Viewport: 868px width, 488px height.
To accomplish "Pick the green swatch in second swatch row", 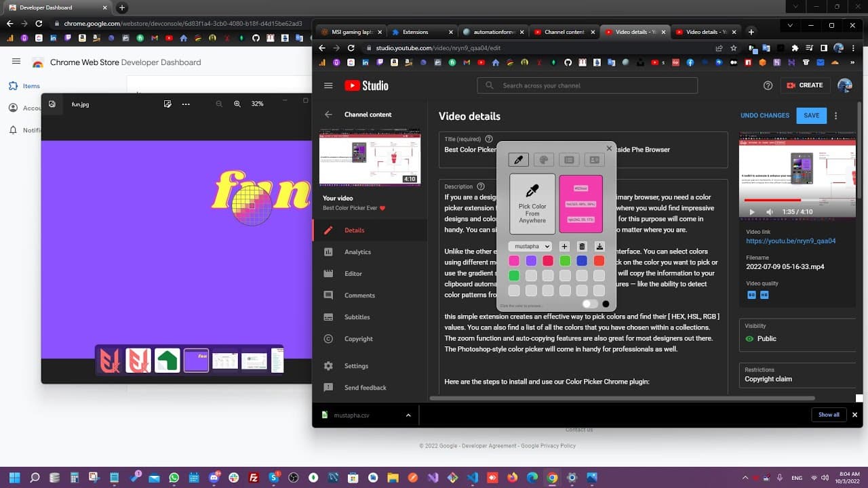I will pyautogui.click(x=514, y=276).
